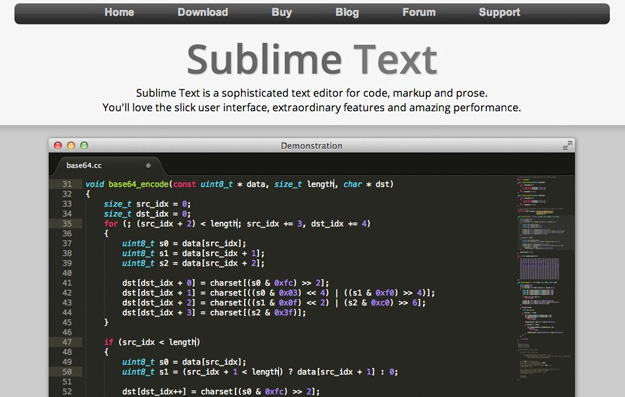Click the Demonstration window title

[311, 146]
